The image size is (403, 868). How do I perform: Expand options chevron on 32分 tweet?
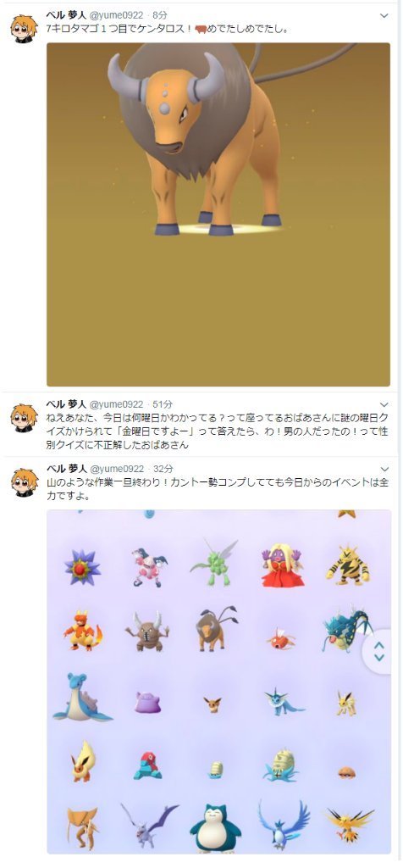[384, 470]
